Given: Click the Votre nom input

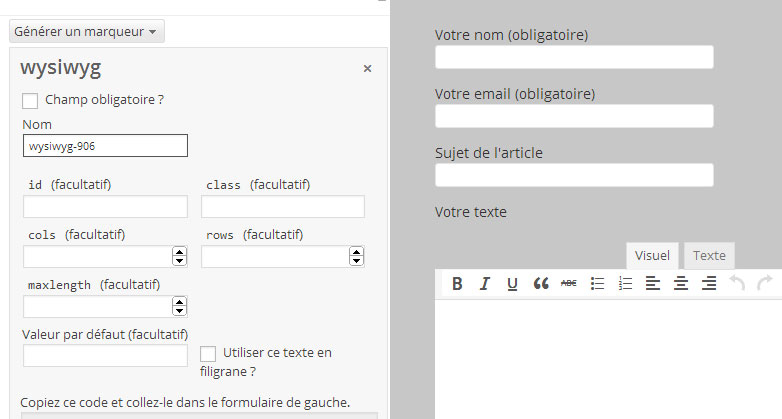Looking at the screenshot, I should [574, 57].
